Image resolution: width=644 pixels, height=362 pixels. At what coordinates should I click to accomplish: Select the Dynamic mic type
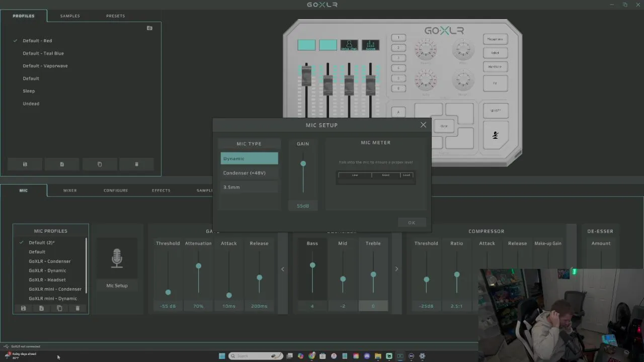click(x=249, y=158)
